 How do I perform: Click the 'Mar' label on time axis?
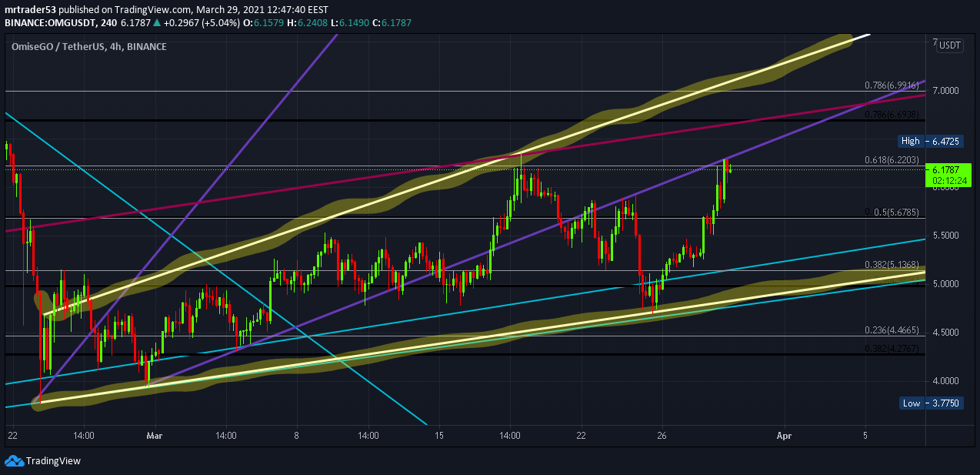point(155,436)
